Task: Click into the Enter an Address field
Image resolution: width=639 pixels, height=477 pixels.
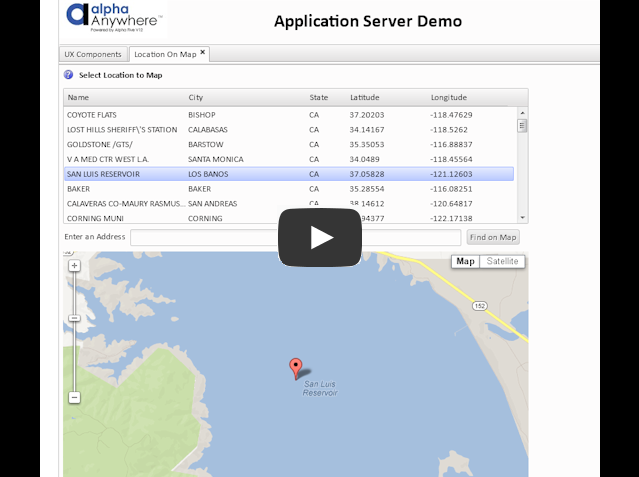Action: click(x=295, y=237)
